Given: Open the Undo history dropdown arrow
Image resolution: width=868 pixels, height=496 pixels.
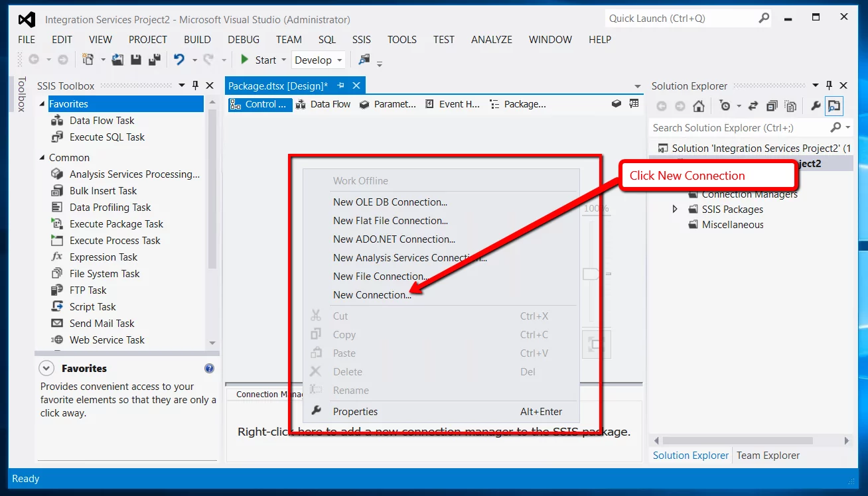Looking at the screenshot, I should tap(194, 60).
